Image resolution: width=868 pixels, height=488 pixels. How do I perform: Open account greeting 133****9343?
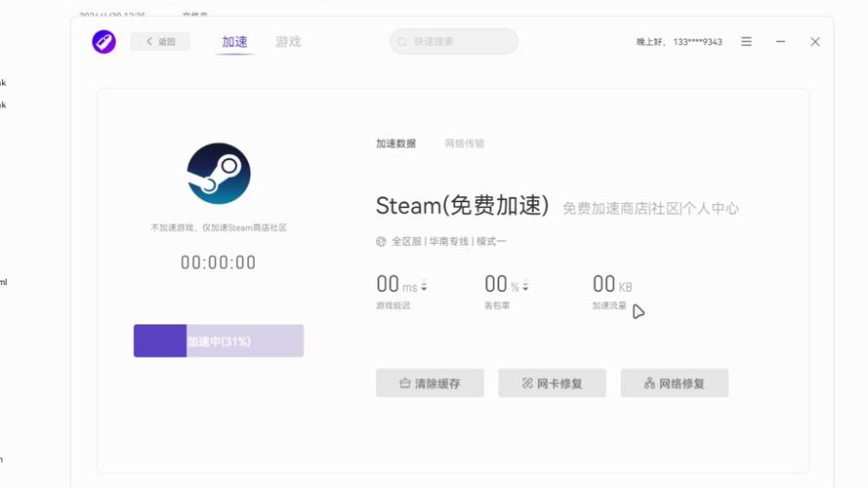(x=680, y=42)
